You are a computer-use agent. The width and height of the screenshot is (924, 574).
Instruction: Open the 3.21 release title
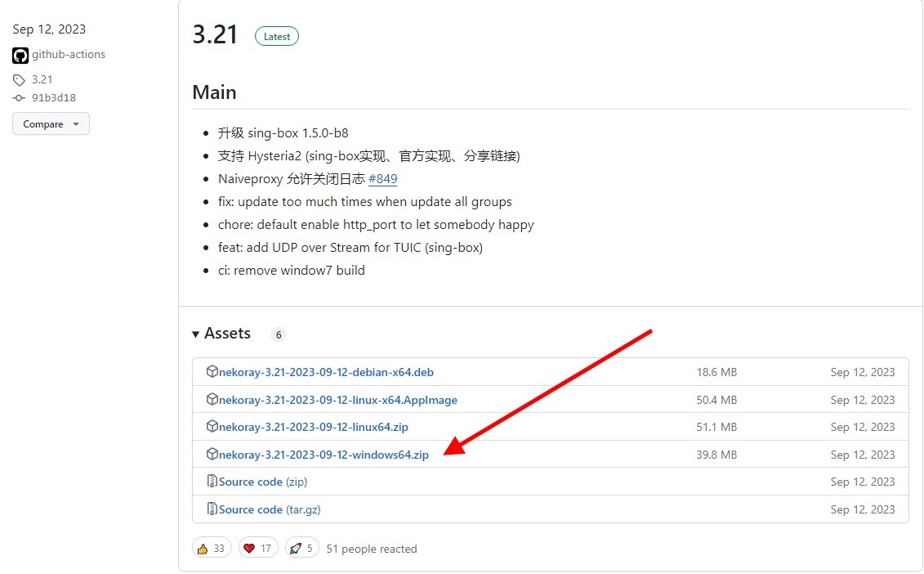click(215, 34)
